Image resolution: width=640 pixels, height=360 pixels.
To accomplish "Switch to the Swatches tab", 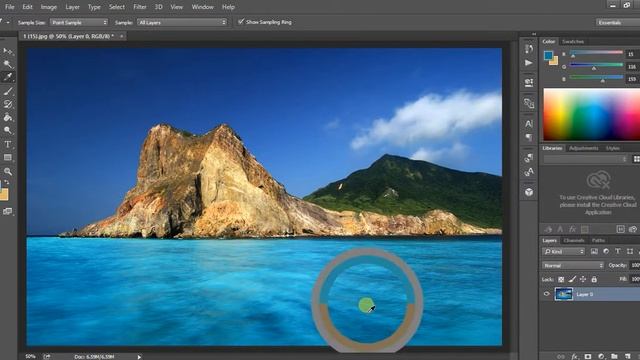I will pos(573,42).
